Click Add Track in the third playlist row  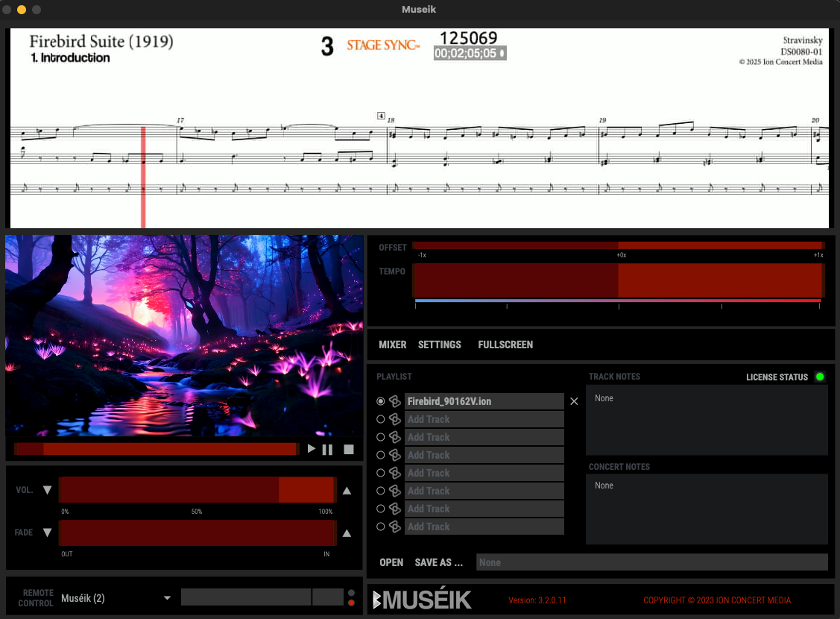click(x=484, y=437)
